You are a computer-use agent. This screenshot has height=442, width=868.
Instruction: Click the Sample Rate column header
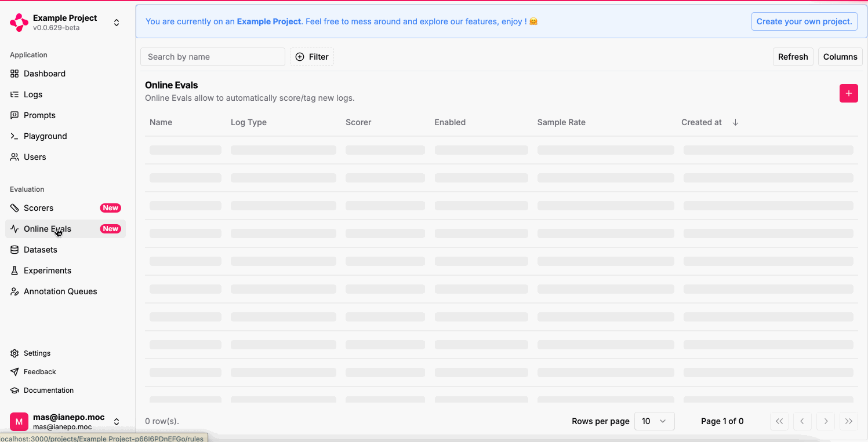coord(561,122)
